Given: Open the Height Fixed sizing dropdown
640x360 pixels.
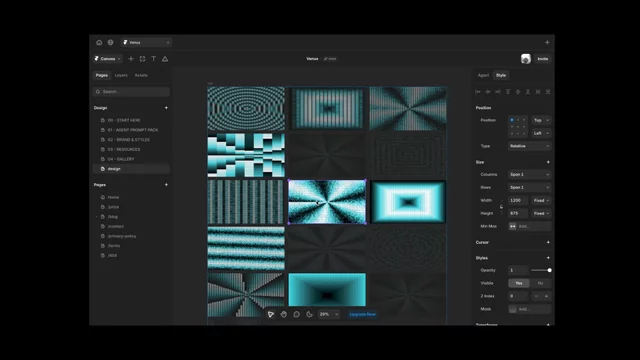Looking at the screenshot, I should point(541,213).
